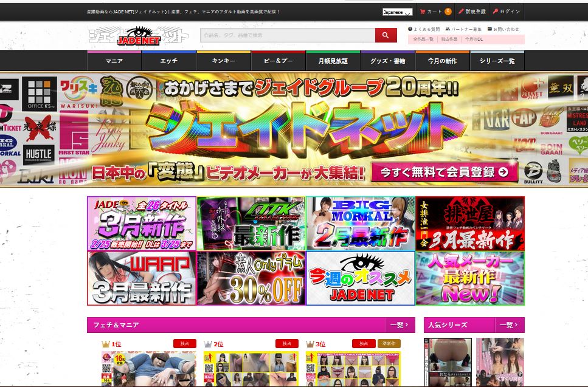
Task: Open the エッチ navigation tab
Action: pyautogui.click(x=169, y=61)
